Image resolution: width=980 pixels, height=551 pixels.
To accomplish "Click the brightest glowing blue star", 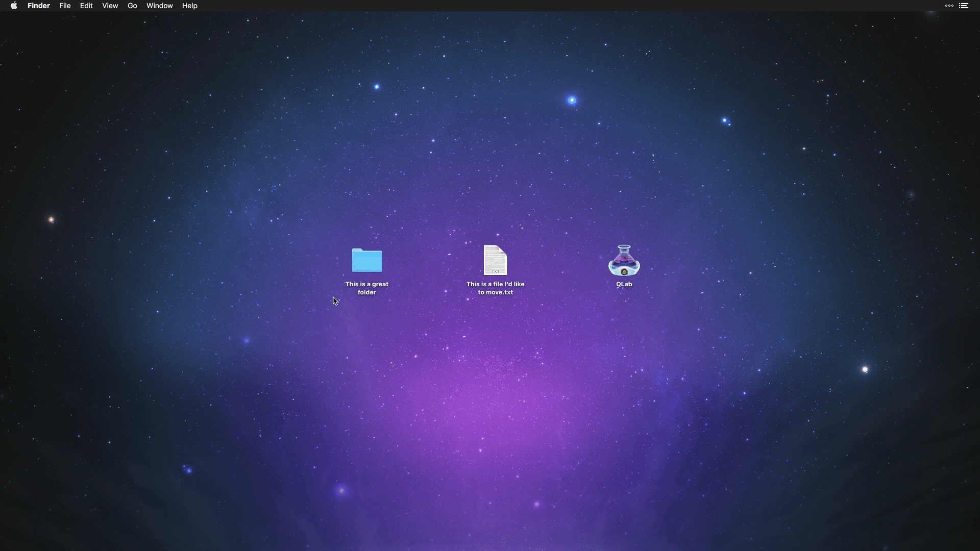I will pos(572,100).
